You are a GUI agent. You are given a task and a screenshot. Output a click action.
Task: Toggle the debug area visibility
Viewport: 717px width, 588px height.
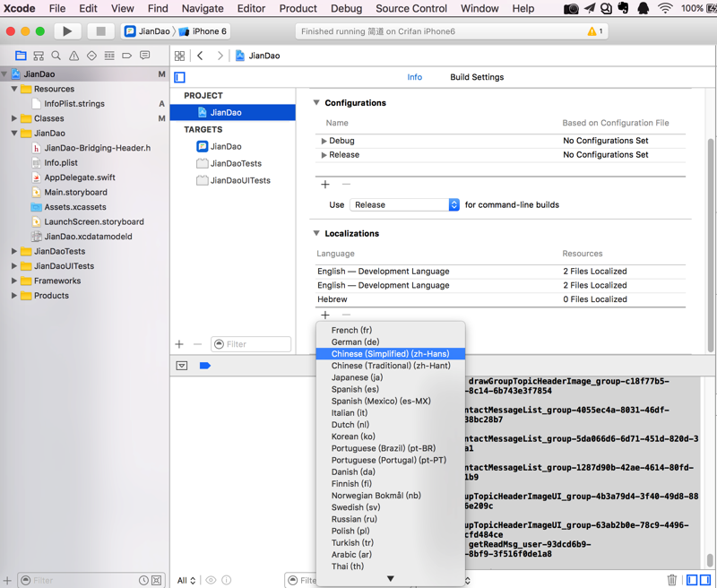tap(182, 366)
